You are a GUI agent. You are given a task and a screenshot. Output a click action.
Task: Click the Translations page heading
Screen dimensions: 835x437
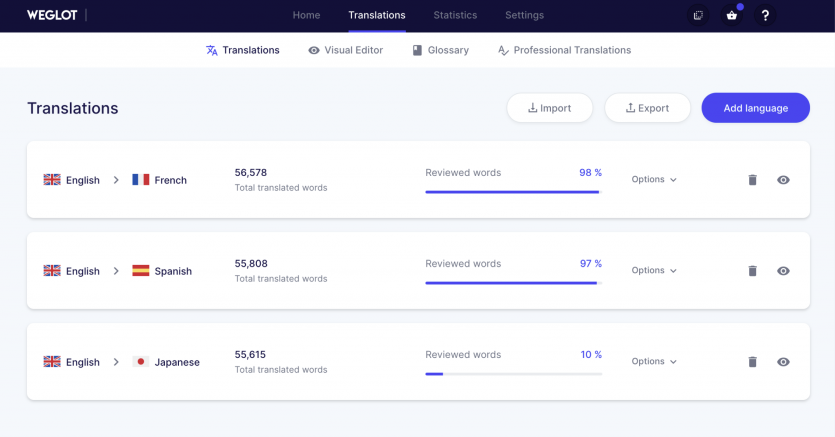click(x=72, y=108)
